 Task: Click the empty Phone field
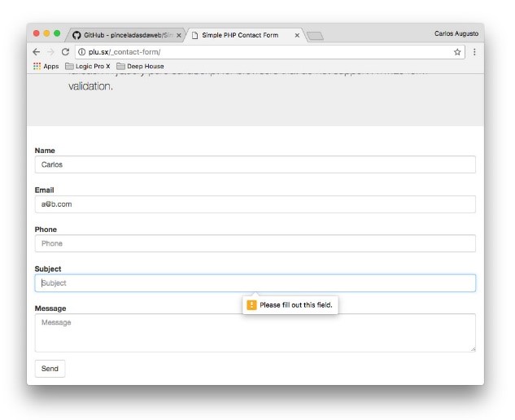(x=255, y=243)
